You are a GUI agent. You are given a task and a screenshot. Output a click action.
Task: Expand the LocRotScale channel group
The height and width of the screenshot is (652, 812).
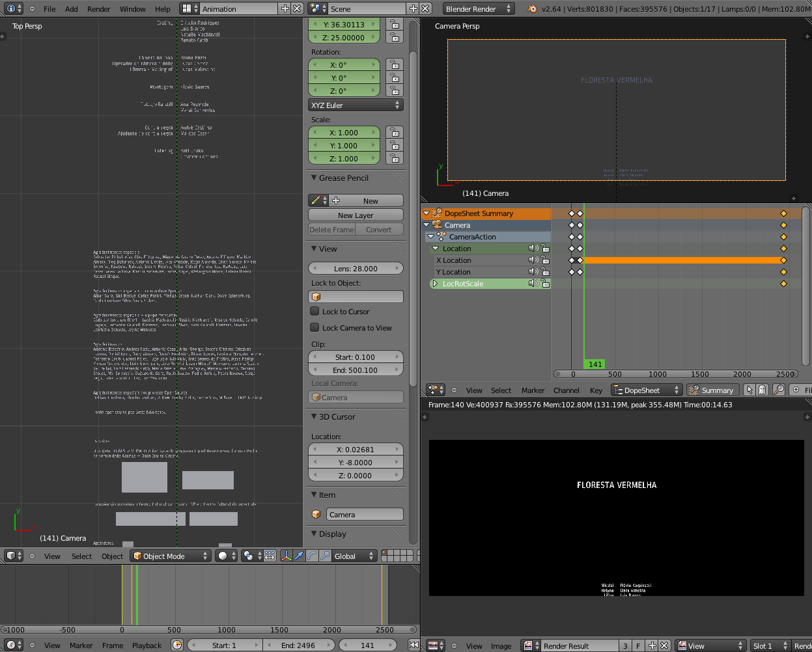tap(435, 284)
